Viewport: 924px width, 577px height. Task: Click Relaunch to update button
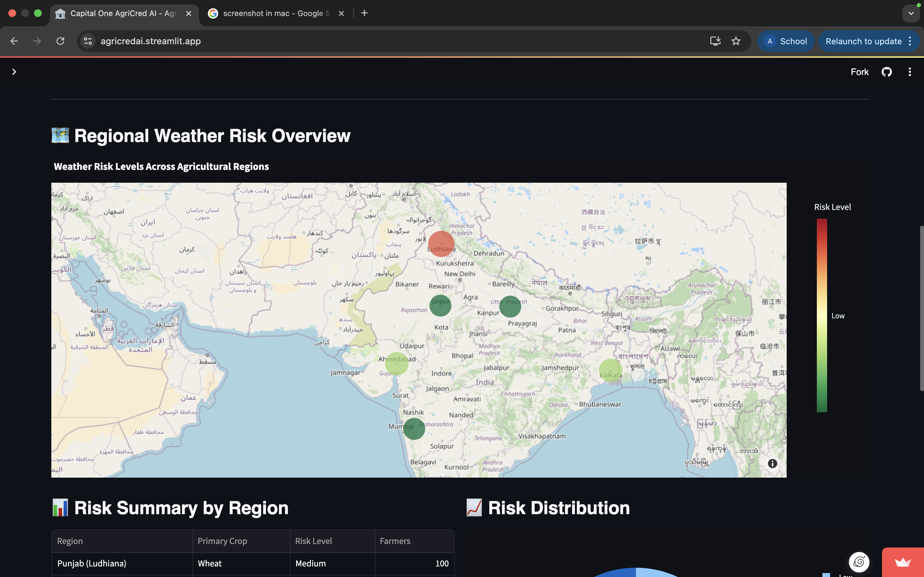(x=863, y=41)
